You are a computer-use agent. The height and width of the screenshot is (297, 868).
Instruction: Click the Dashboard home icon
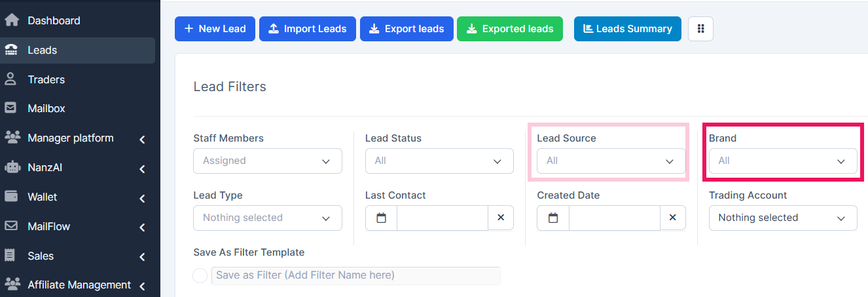click(12, 20)
